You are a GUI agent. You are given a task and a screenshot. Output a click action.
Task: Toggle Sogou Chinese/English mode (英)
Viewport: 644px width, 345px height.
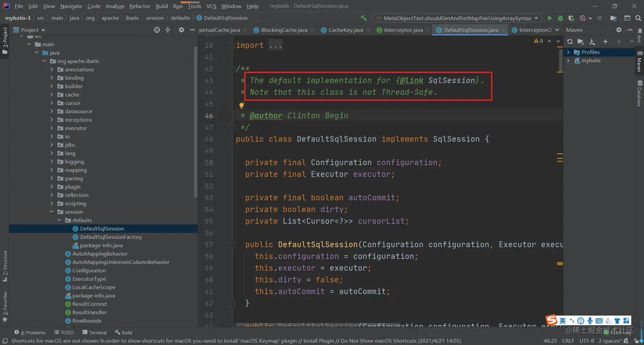click(x=563, y=320)
